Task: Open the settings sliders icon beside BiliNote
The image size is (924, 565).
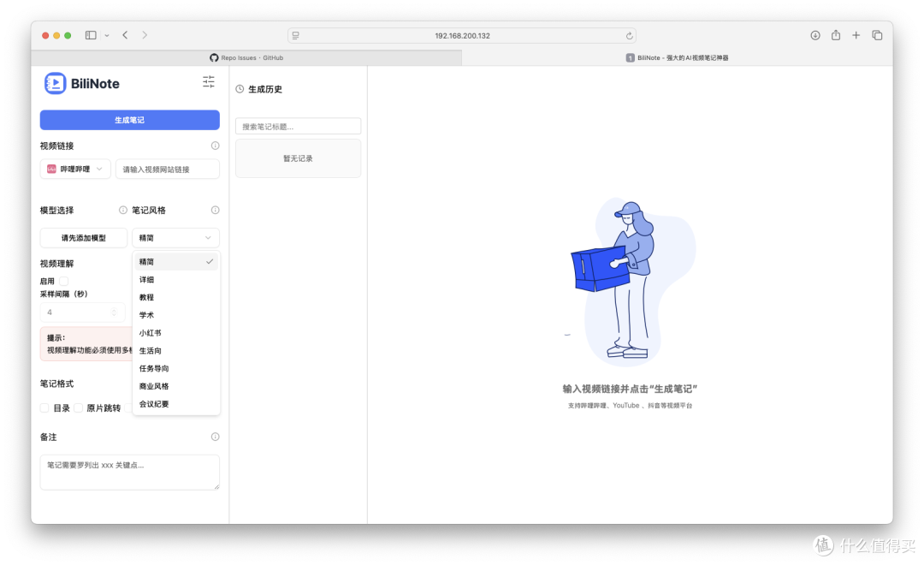Action: (209, 82)
